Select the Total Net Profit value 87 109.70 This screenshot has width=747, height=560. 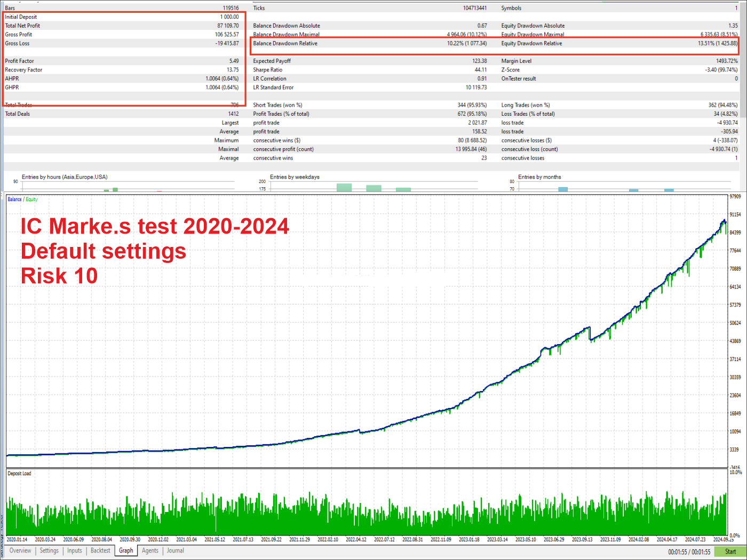[228, 26]
